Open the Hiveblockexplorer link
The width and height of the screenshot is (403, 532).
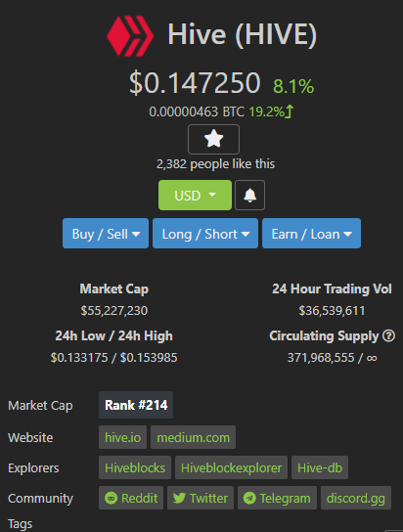click(232, 467)
